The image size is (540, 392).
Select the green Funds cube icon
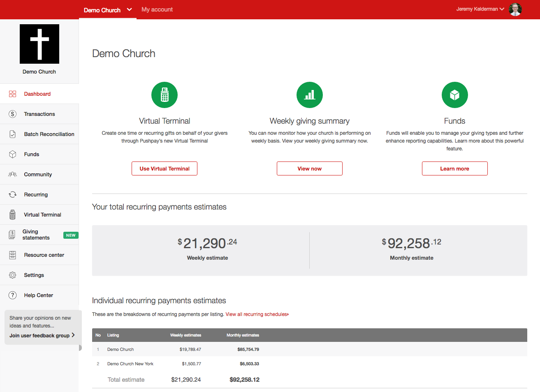pos(454,95)
